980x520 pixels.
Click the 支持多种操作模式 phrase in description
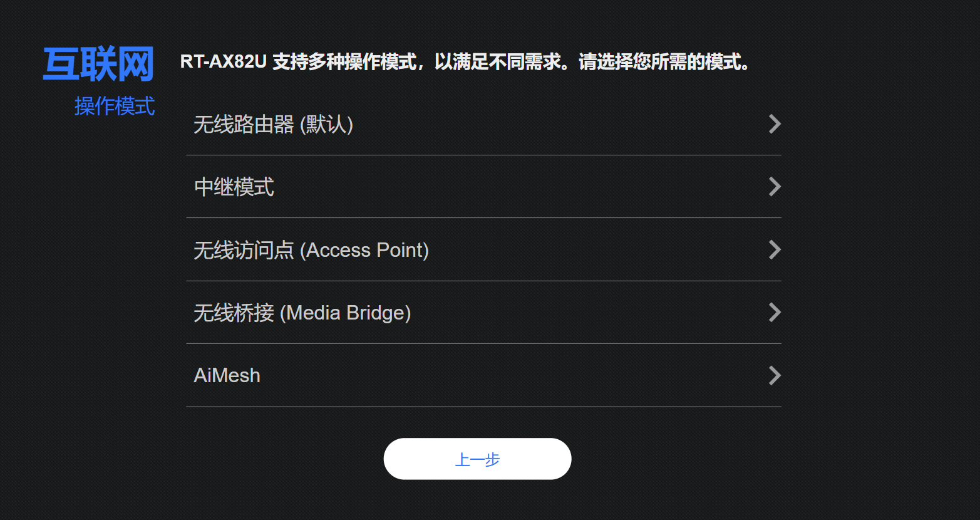point(344,62)
